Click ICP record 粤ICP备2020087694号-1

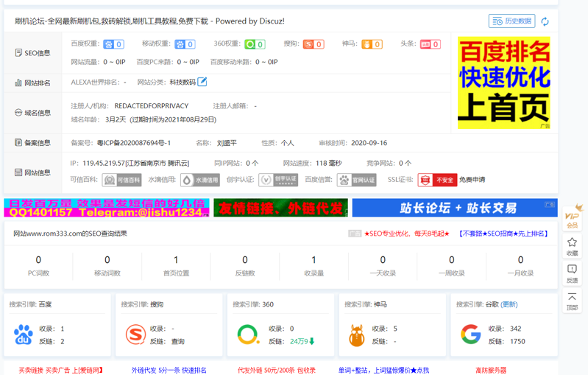point(134,143)
